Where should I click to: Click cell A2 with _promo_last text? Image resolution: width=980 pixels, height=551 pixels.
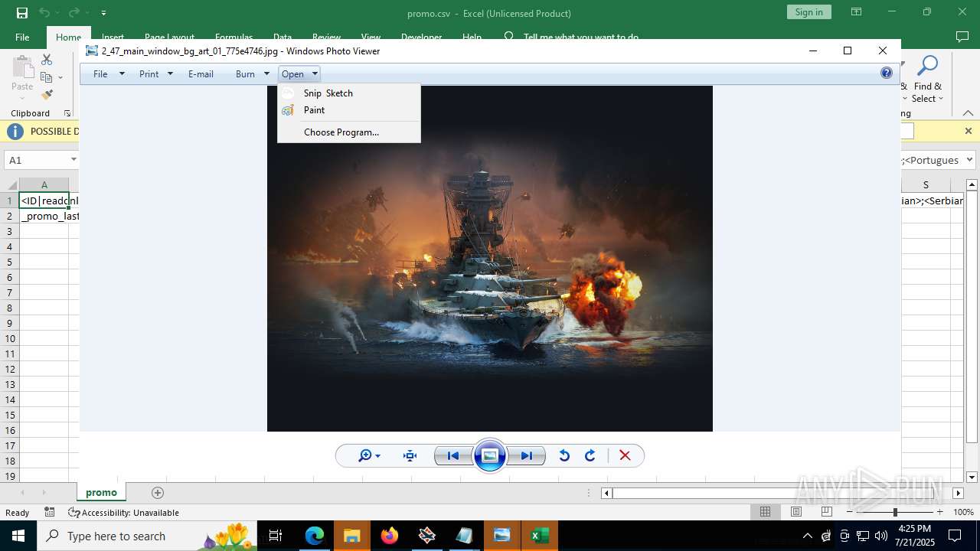[x=44, y=216]
